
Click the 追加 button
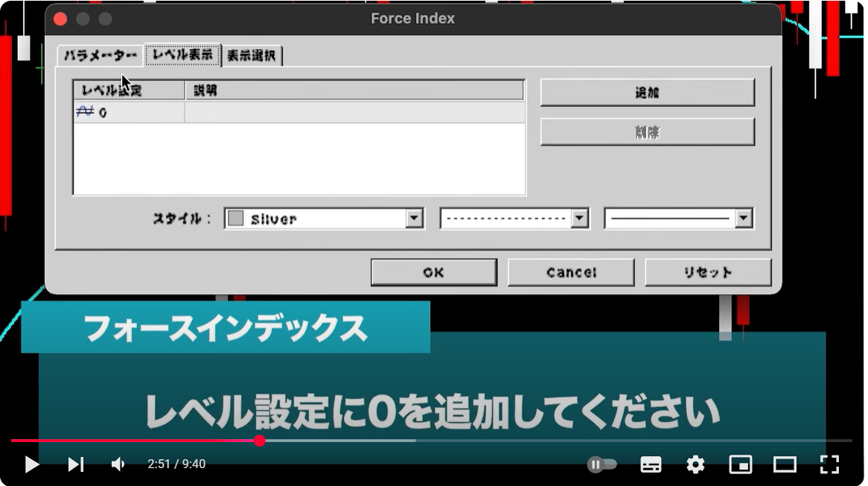(647, 93)
